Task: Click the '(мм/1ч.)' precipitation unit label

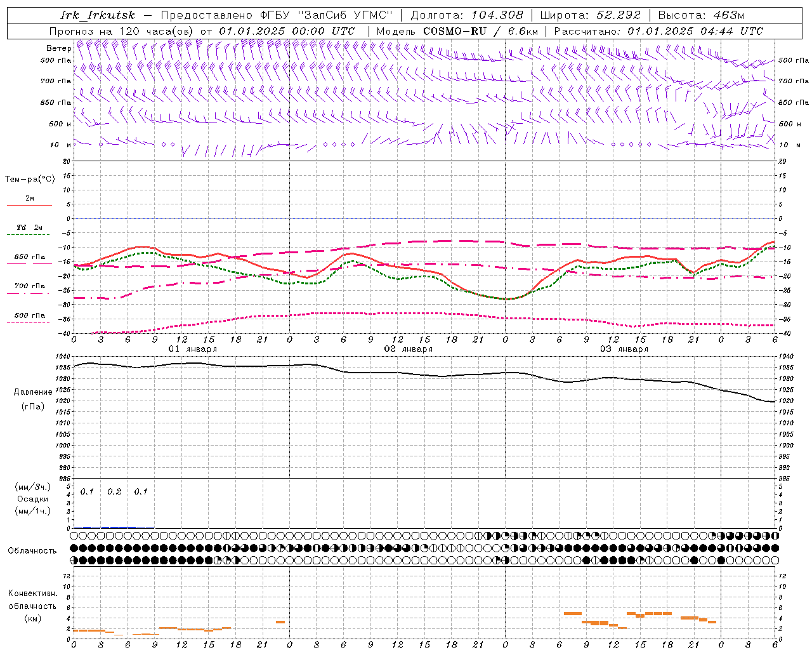Action: [33, 511]
